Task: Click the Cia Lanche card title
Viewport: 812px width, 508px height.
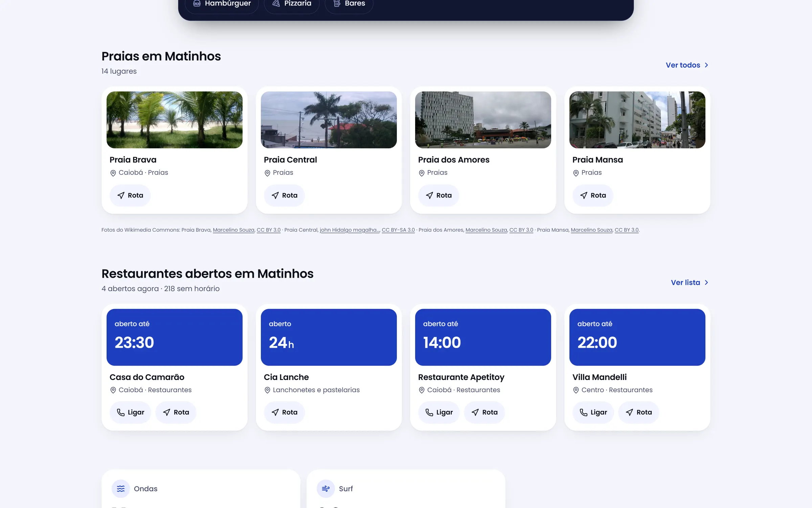Action: pyautogui.click(x=286, y=377)
